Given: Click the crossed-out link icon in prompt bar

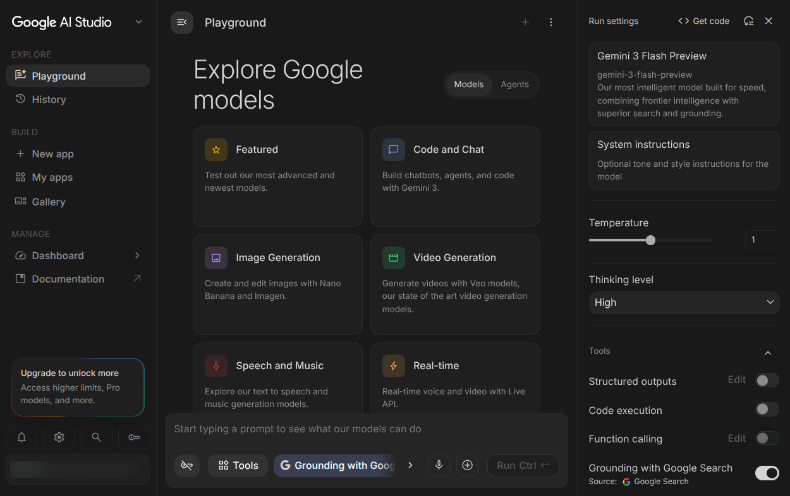Looking at the screenshot, I should tap(187, 465).
